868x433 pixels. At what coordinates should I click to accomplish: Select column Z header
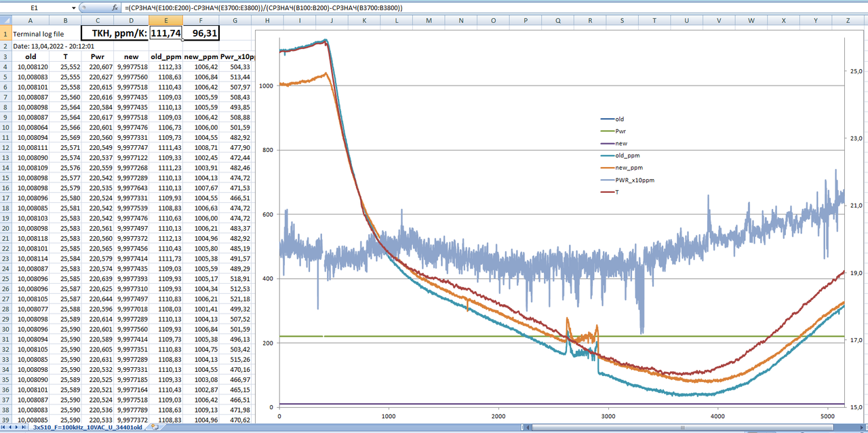848,20
